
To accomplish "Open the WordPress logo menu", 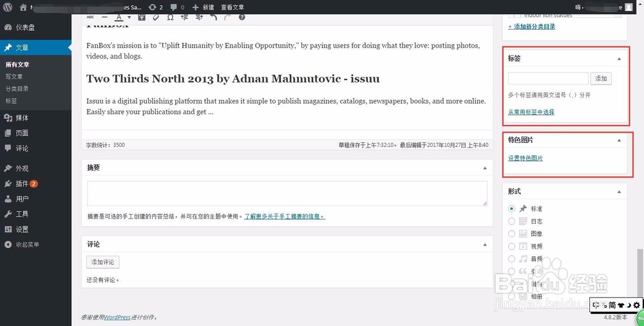I will [7, 7].
